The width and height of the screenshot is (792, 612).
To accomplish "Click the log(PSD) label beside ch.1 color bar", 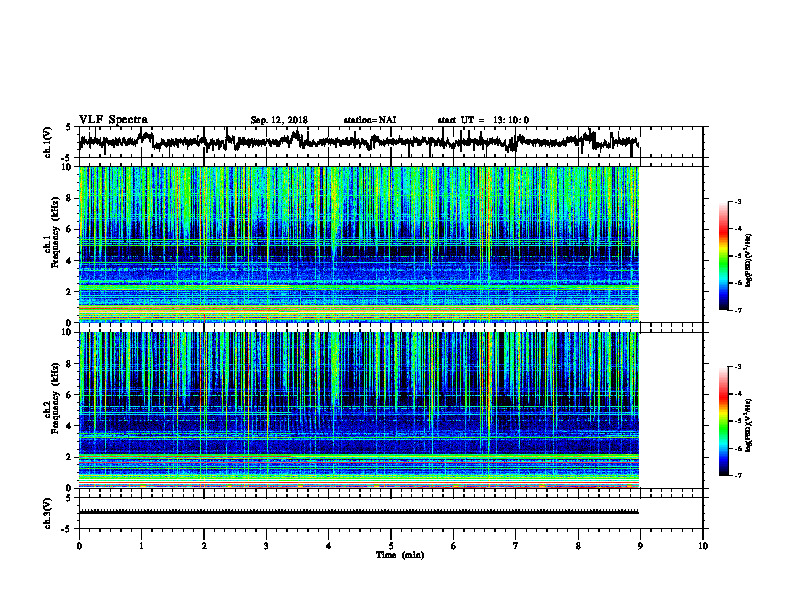I will tap(748, 261).
